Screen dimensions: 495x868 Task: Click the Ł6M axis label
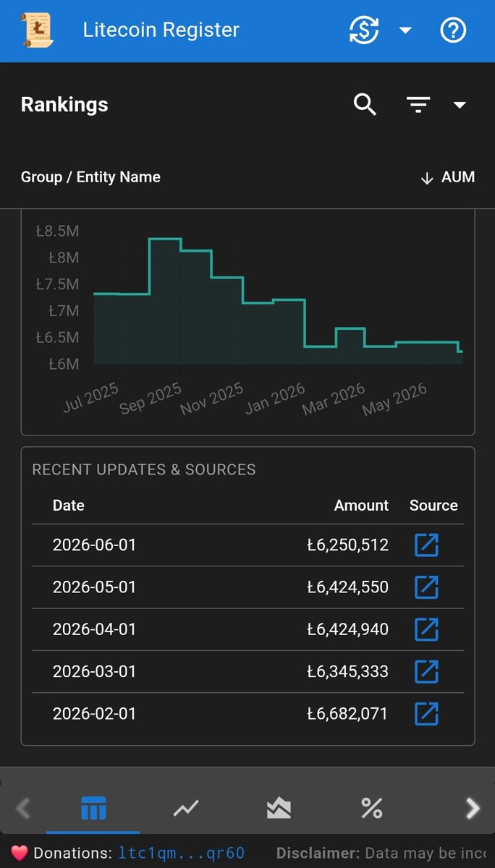[x=64, y=365]
